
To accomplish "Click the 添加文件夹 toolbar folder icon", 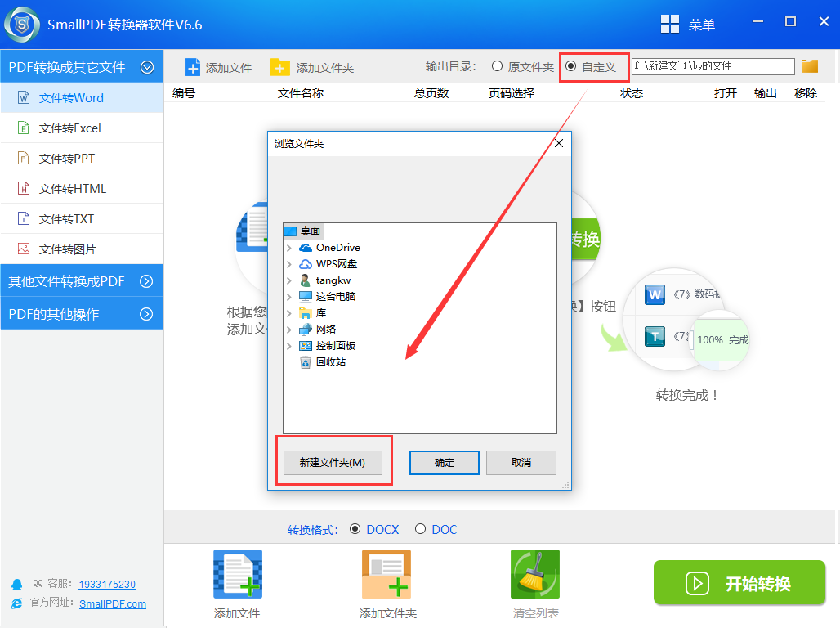I will (279, 68).
